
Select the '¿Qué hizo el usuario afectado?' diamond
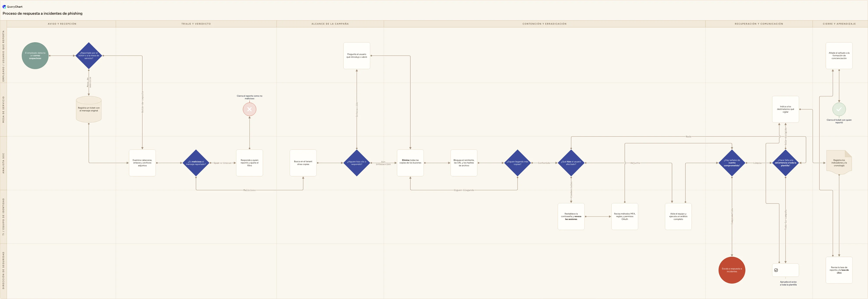click(571, 163)
